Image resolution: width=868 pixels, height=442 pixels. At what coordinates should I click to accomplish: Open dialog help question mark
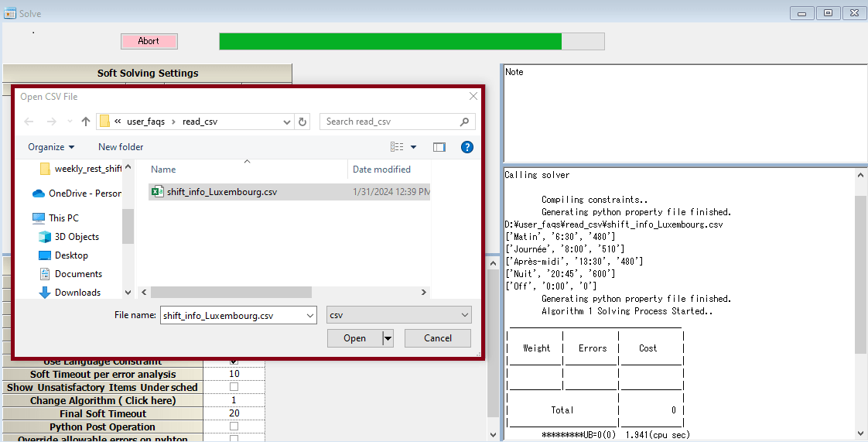pyautogui.click(x=467, y=147)
